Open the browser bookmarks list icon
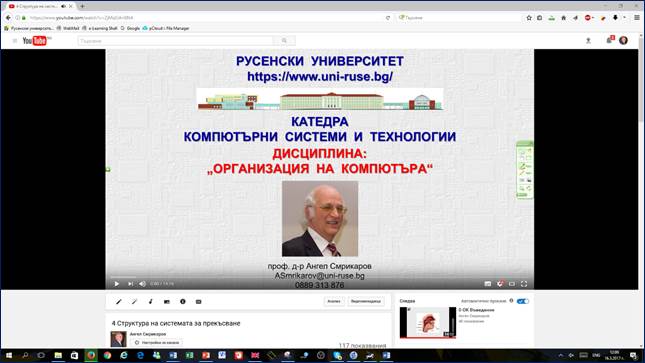Screen dimensions: 645x363 point(540,18)
